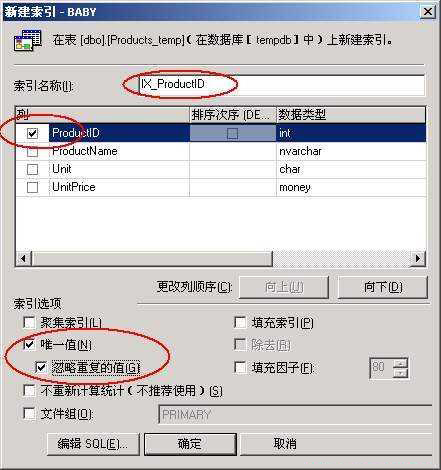Click the new index table icon
441x470 pixels.
click(28, 40)
